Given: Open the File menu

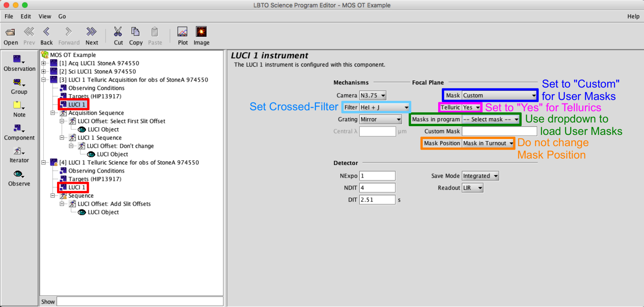Looking at the screenshot, I should click(x=9, y=16).
